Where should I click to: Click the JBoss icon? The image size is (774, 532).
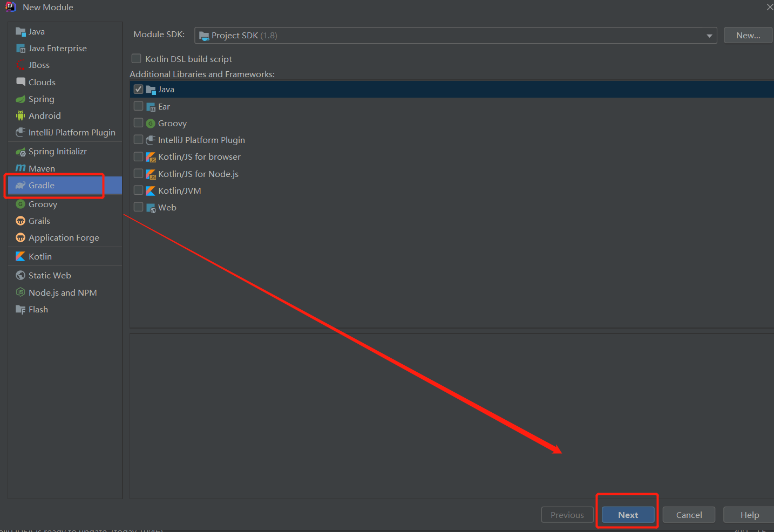[x=21, y=65]
